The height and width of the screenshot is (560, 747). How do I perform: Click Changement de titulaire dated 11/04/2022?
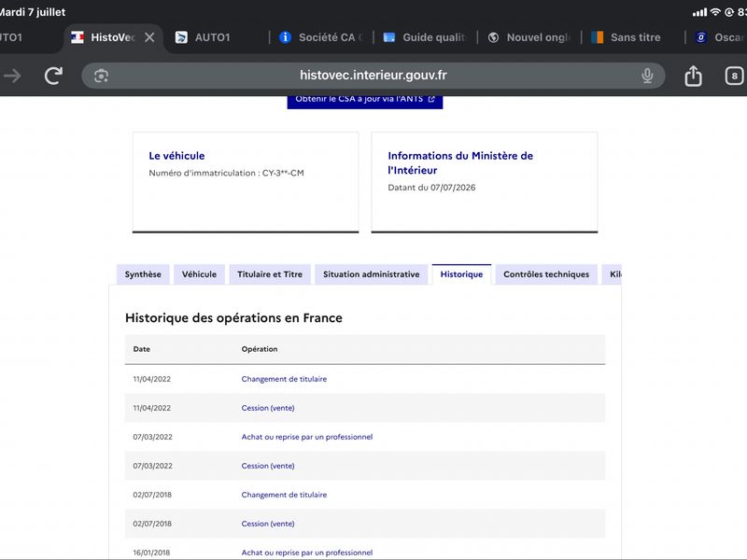[284, 379]
